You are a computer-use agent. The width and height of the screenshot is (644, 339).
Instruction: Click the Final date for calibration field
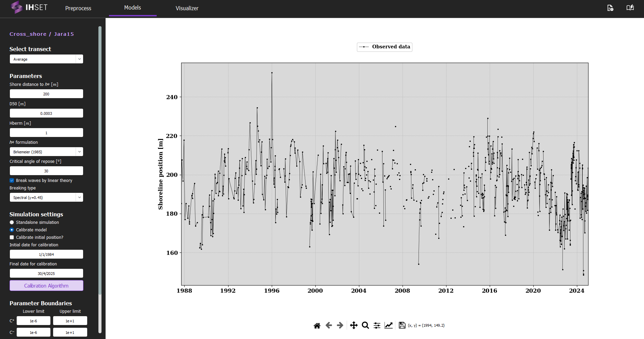coord(46,273)
